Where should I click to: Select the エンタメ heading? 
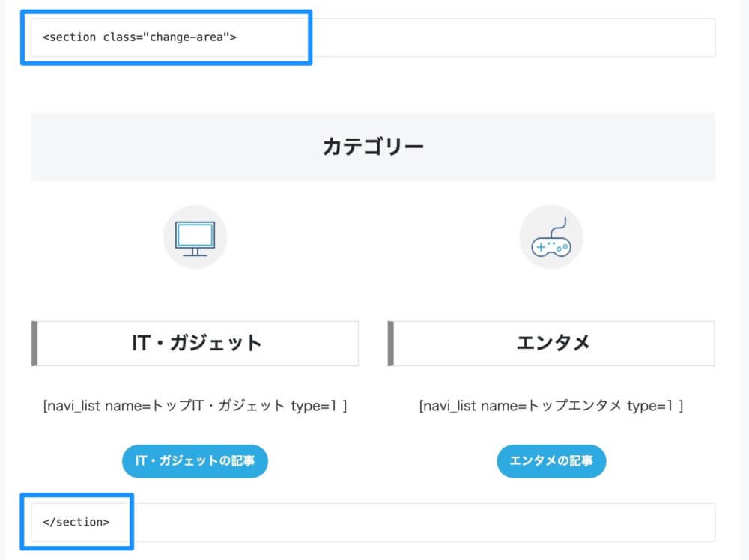point(551,343)
